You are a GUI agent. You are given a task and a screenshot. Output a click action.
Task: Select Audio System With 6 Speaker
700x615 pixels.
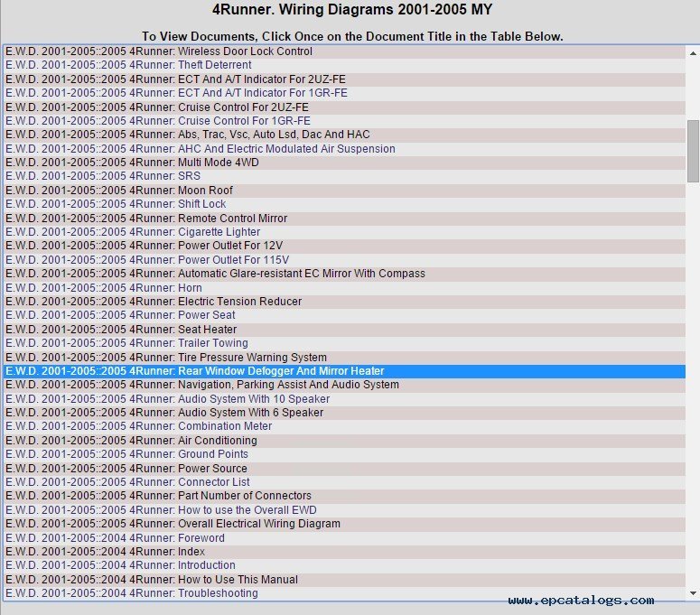(344, 413)
